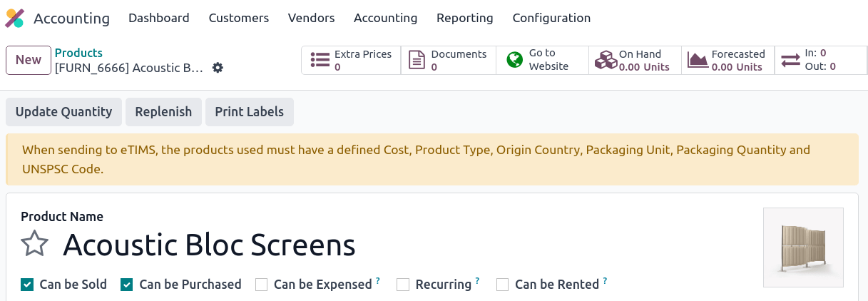Uncheck the Can be Purchased checkbox
The width and height of the screenshot is (868, 301).
127,285
